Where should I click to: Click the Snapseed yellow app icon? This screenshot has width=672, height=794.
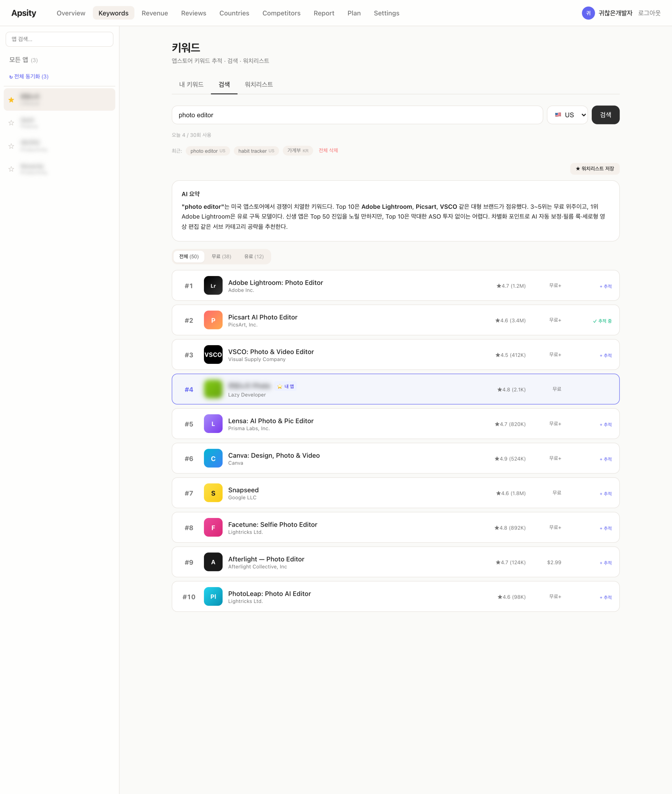coord(213,493)
